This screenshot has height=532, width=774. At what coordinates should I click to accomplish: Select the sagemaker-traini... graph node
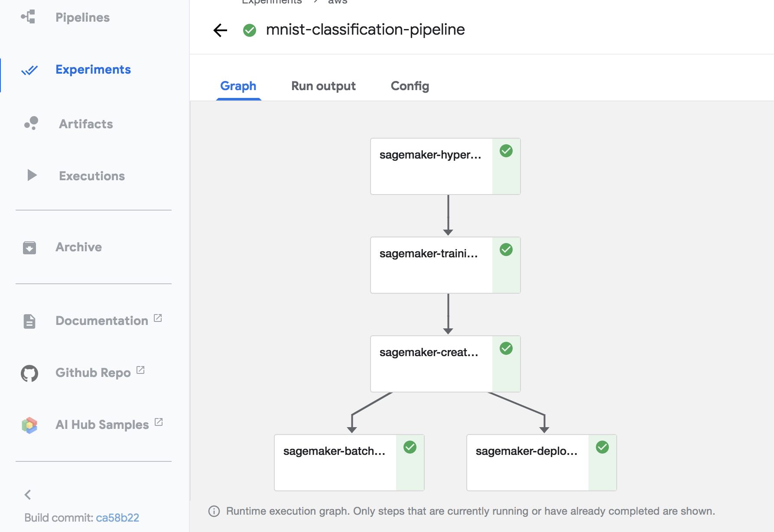[446, 265]
